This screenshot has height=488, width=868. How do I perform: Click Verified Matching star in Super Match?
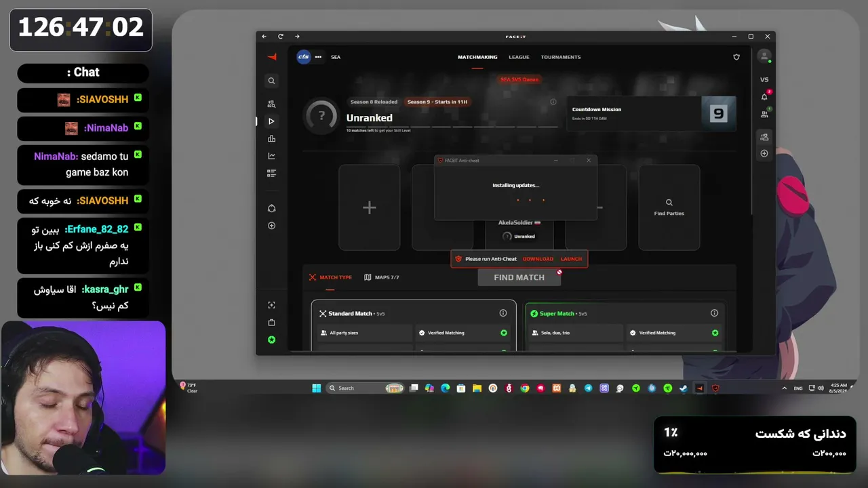[x=715, y=333]
